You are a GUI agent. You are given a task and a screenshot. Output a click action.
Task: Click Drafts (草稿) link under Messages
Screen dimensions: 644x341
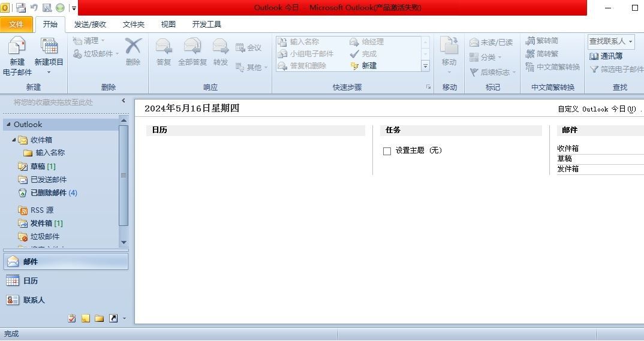(x=564, y=158)
